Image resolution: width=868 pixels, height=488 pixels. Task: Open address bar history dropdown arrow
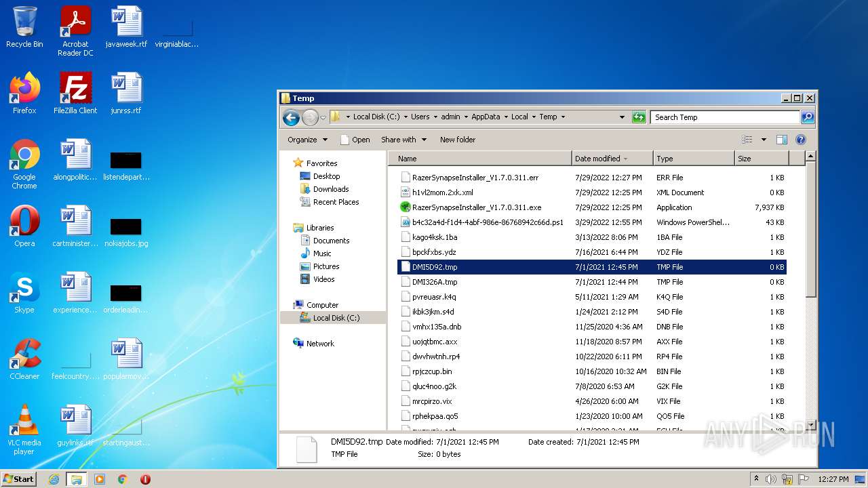pyautogui.click(x=622, y=117)
